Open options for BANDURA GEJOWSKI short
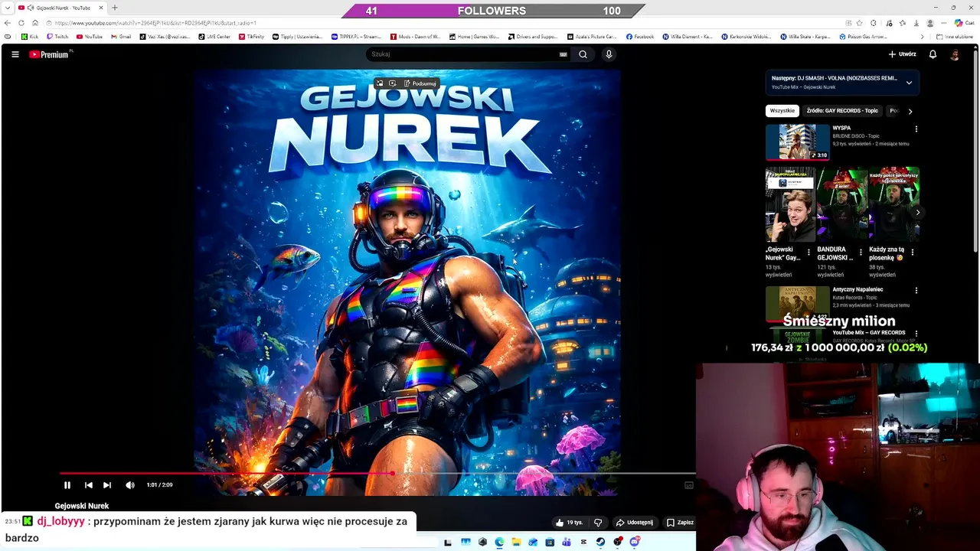Viewport: 980px width, 551px height. (x=860, y=253)
